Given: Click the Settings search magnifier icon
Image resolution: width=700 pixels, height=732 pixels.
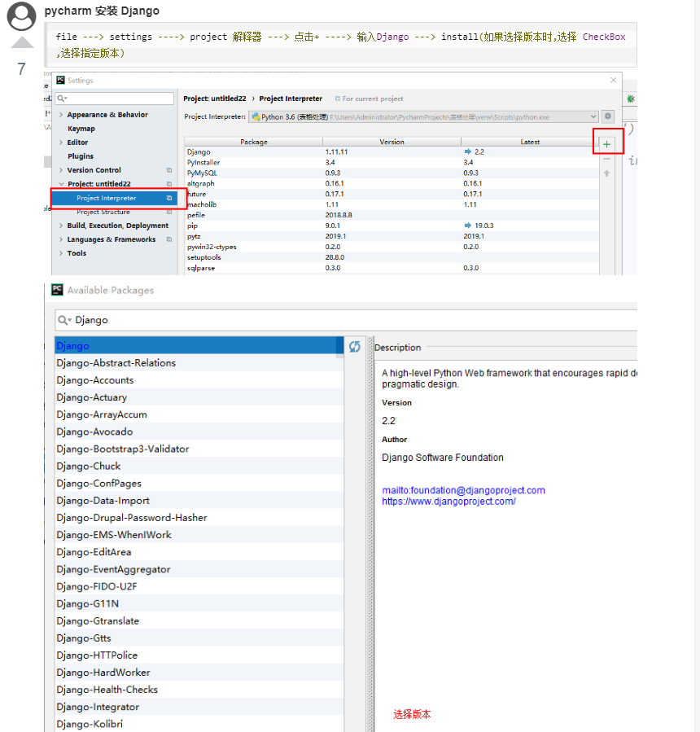Looking at the screenshot, I should click(x=62, y=99).
